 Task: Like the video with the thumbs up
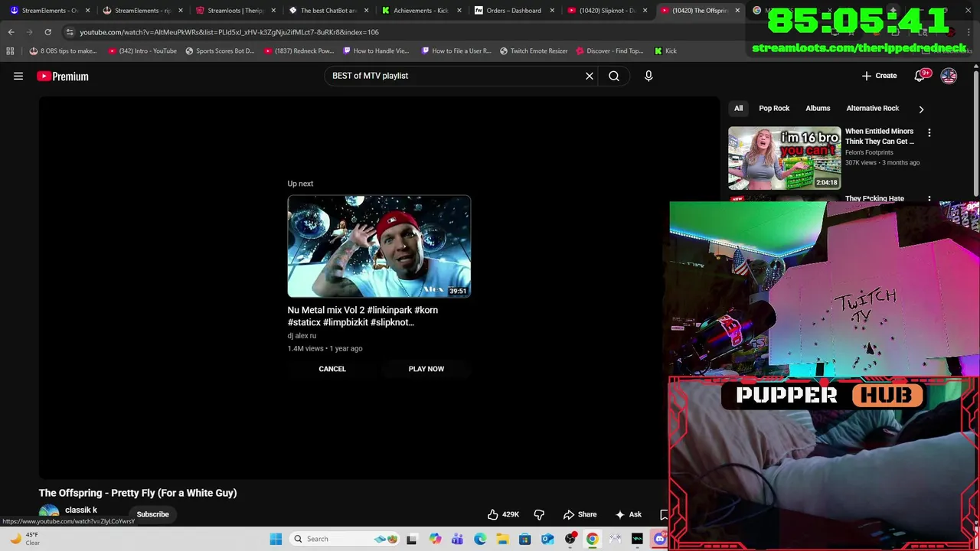(x=503, y=514)
